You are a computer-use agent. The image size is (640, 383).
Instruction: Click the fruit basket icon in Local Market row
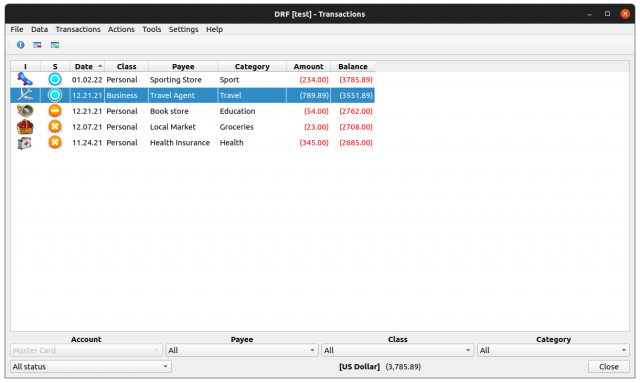point(25,127)
